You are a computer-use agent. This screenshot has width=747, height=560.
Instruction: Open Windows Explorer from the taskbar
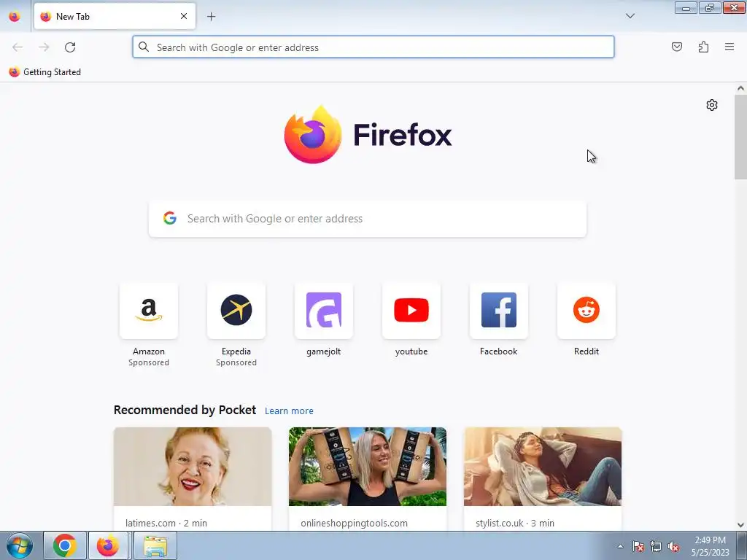[x=155, y=545]
